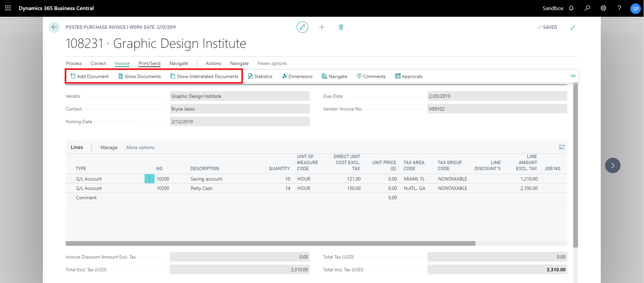Open the settings gear

click(603, 8)
